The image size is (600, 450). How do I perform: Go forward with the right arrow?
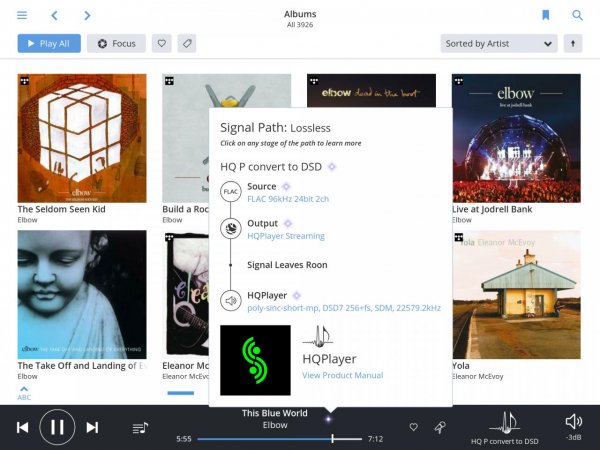click(87, 15)
